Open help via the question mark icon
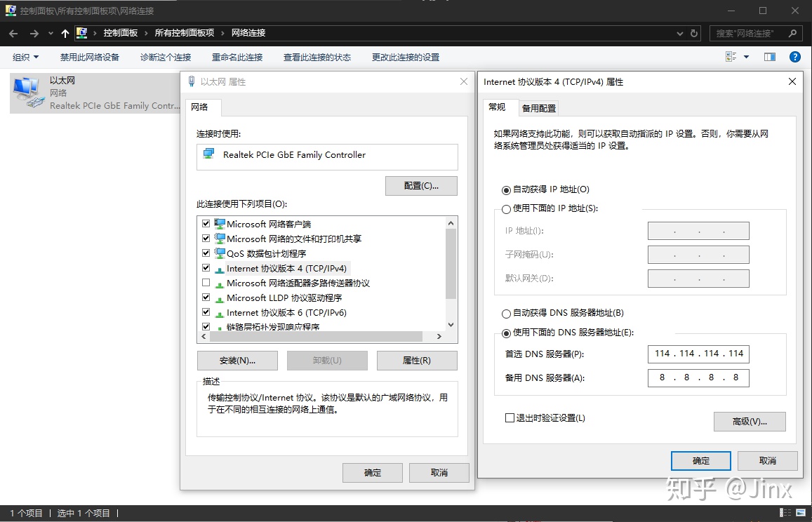Viewport: 812px width, 522px height. click(794, 57)
